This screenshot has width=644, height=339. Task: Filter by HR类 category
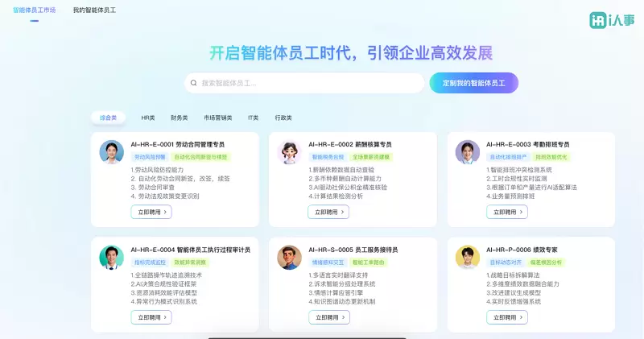tap(148, 118)
